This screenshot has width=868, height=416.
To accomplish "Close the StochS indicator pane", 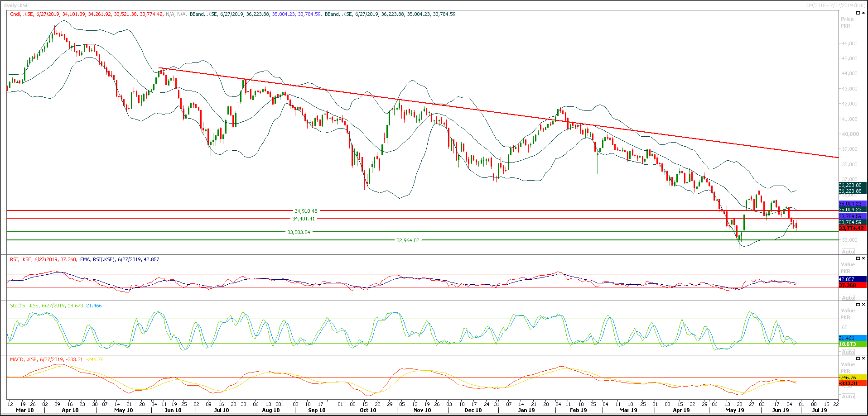I will [863, 304].
